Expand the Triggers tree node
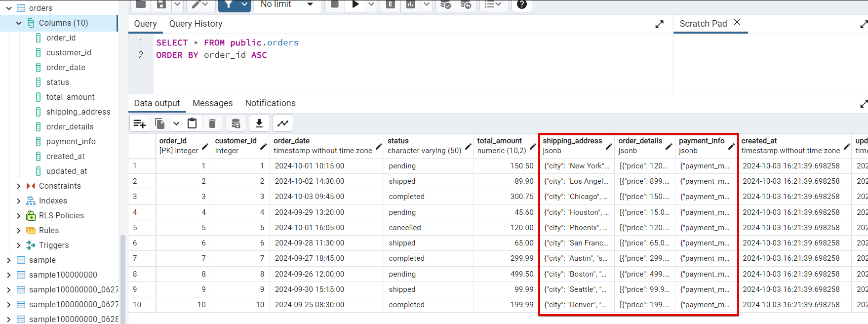The width and height of the screenshot is (868, 324). tap(19, 245)
